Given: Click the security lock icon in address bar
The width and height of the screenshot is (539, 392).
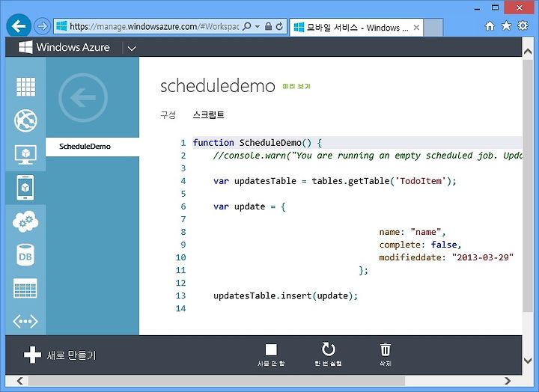Looking at the screenshot, I should click(x=268, y=26).
